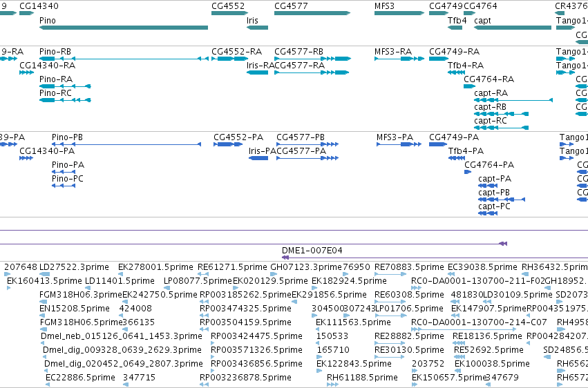Click the Iris-PA protein bar

(258, 158)
